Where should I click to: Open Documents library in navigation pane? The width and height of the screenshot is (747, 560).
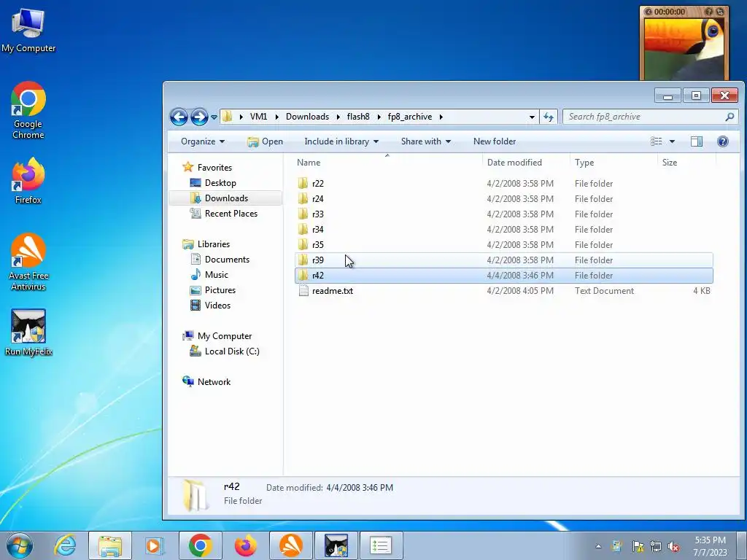pyautogui.click(x=227, y=260)
